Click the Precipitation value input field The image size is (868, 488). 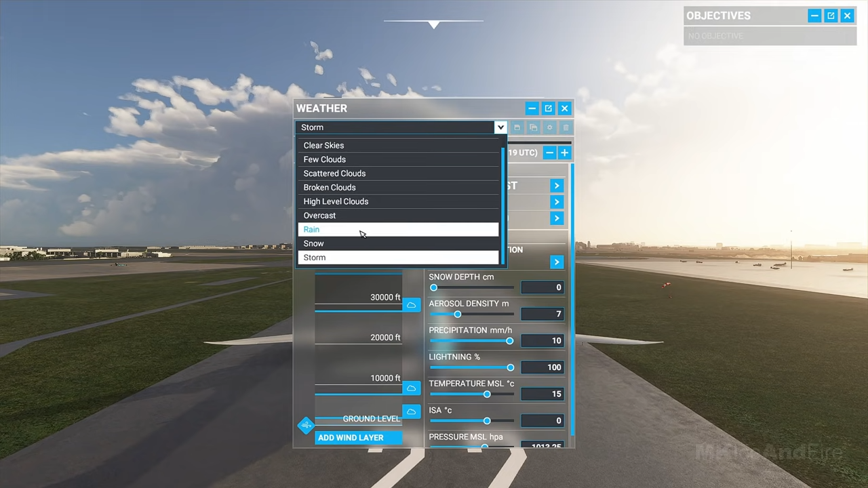pos(542,340)
